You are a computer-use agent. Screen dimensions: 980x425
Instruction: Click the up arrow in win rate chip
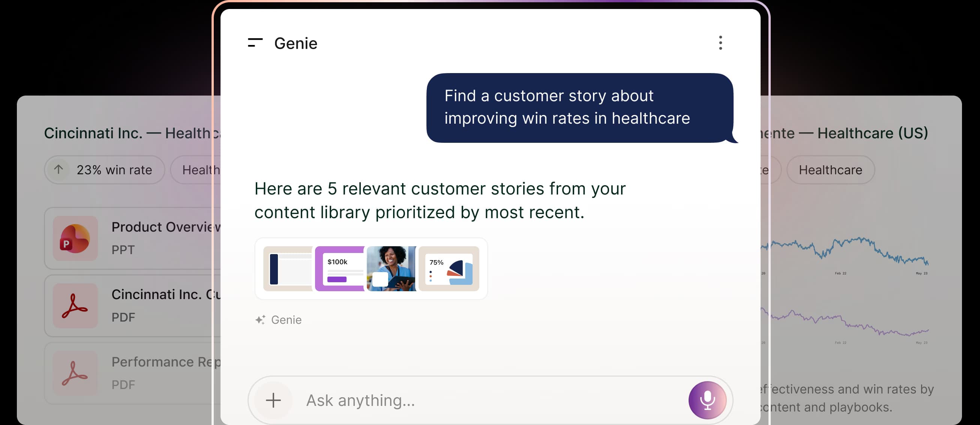(x=59, y=169)
